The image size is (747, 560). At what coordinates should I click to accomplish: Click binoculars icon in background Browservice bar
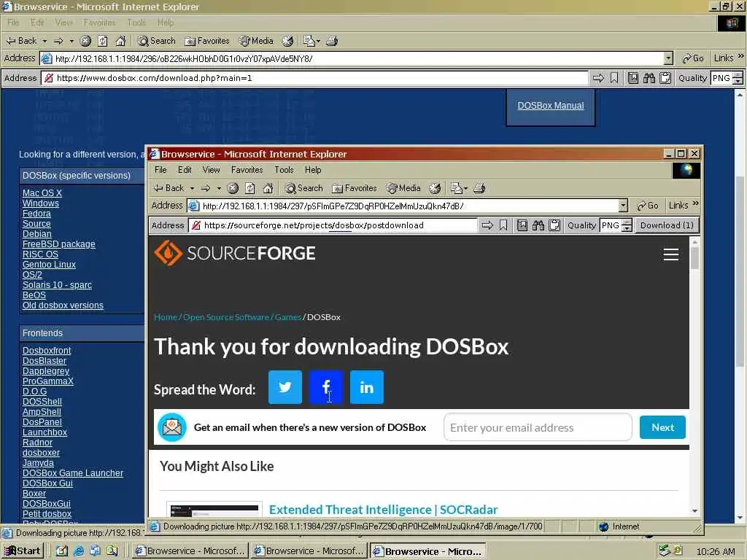tap(649, 78)
